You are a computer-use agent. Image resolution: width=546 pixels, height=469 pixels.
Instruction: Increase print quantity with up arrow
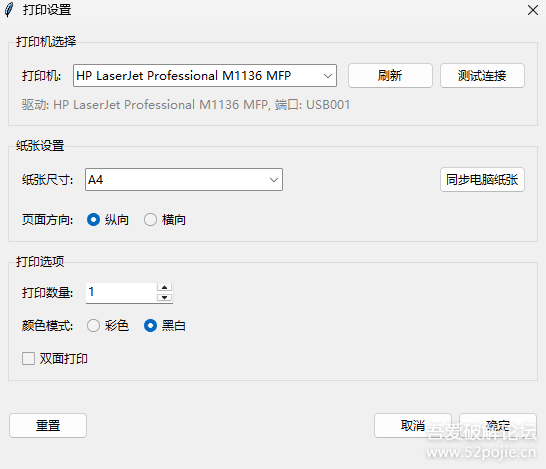tap(164, 287)
